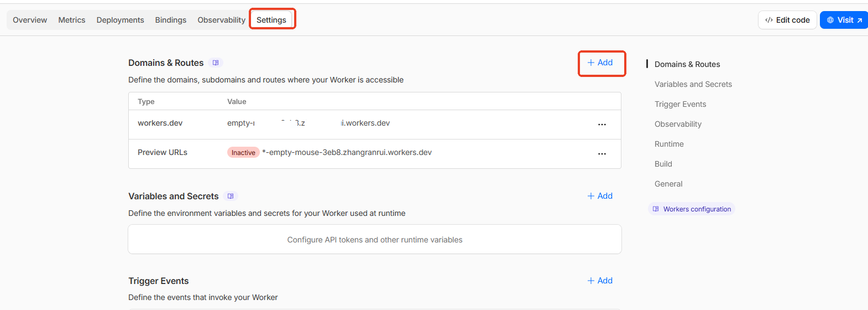
Task: Open docs icon beside Variables and Secrets heading
Action: [231, 197]
